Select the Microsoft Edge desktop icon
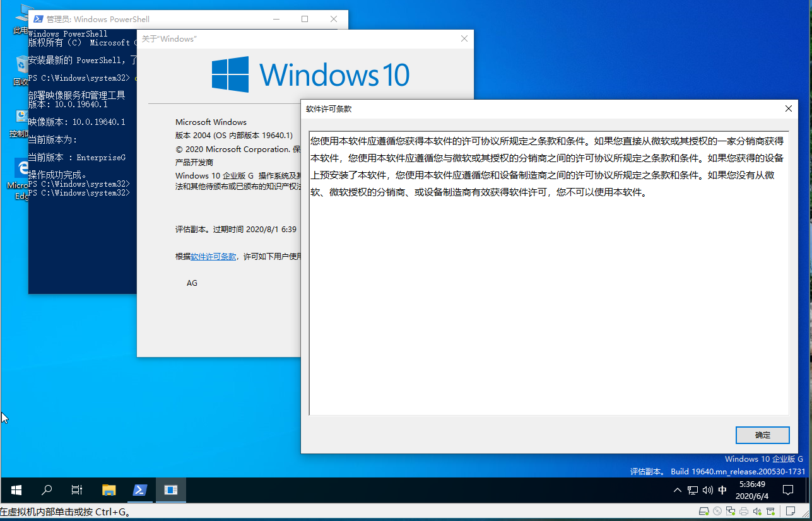 coord(19,179)
